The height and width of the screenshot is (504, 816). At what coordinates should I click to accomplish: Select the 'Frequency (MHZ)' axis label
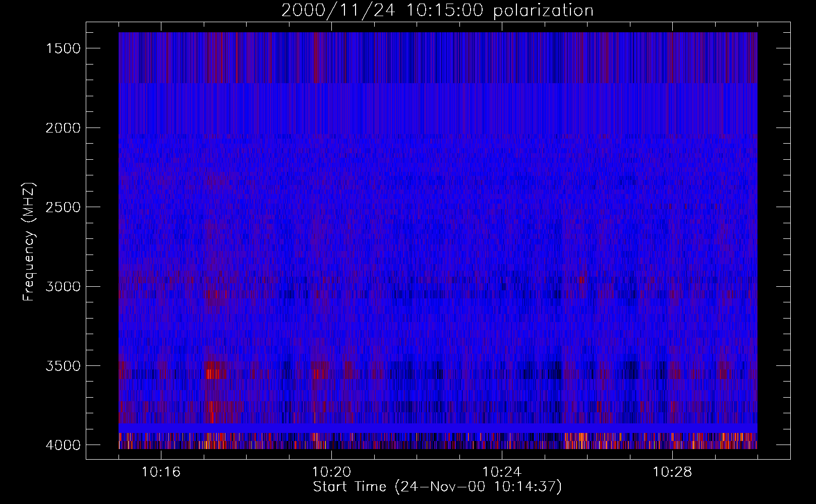[29, 242]
